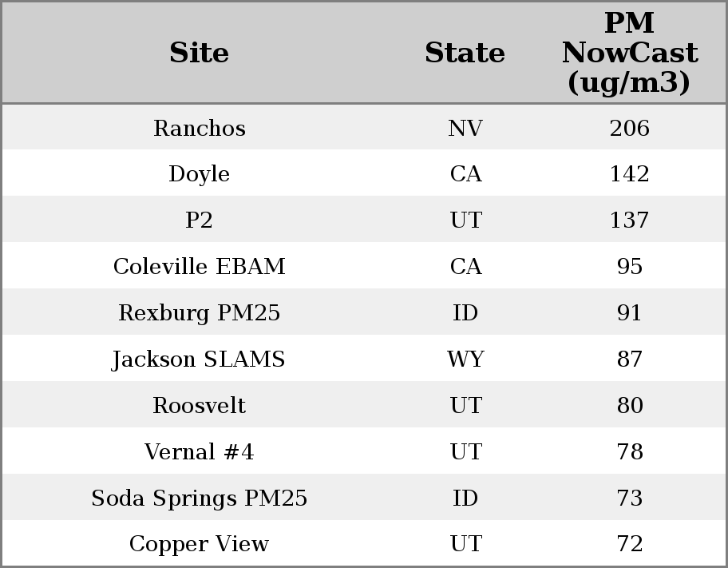Click the Site column header
This screenshot has width=728, height=568.
point(199,54)
